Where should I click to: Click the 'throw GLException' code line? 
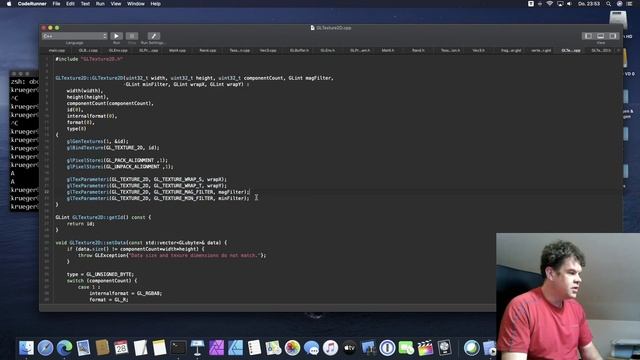[172, 256]
